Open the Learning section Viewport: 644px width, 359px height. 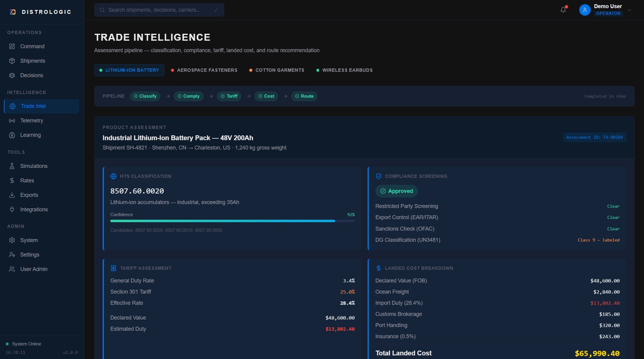pos(42,135)
